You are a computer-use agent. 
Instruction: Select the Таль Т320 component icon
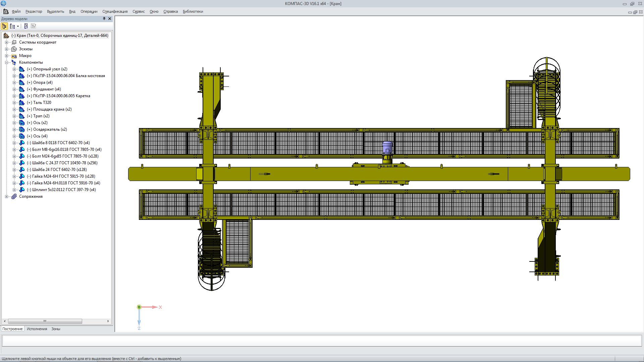22,103
